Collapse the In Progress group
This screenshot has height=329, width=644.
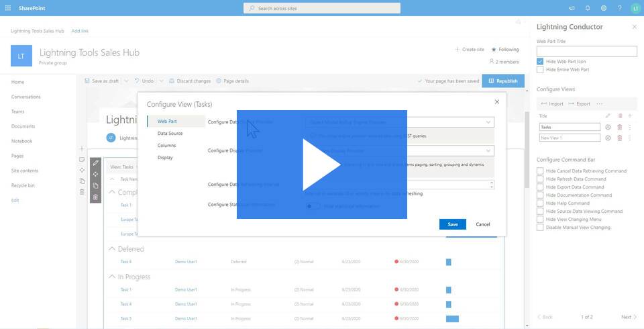[x=112, y=277]
